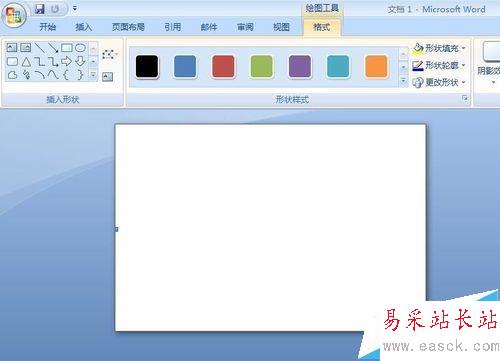
Task: Click the drawing canvas left-edge handle
Action: click(x=116, y=229)
